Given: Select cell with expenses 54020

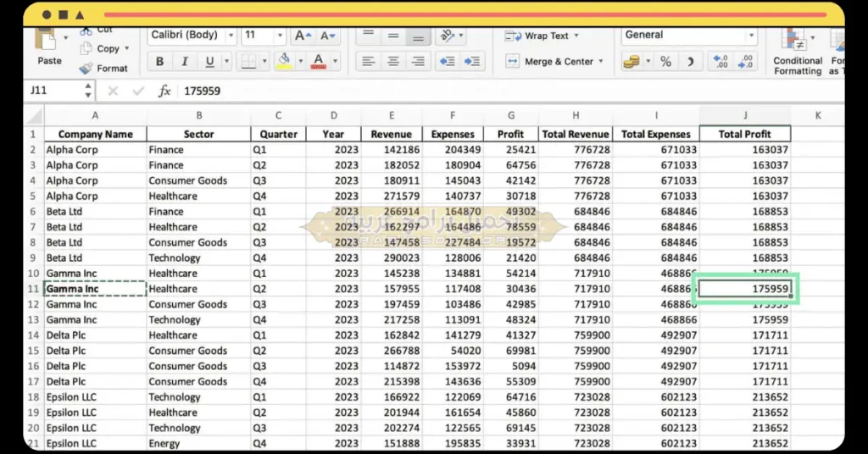Looking at the screenshot, I should (453, 351).
